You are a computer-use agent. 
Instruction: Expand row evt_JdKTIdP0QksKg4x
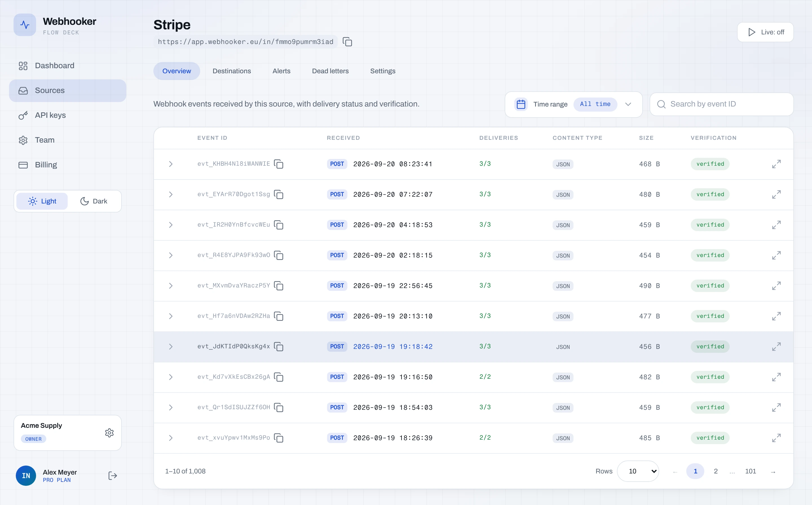click(x=171, y=346)
